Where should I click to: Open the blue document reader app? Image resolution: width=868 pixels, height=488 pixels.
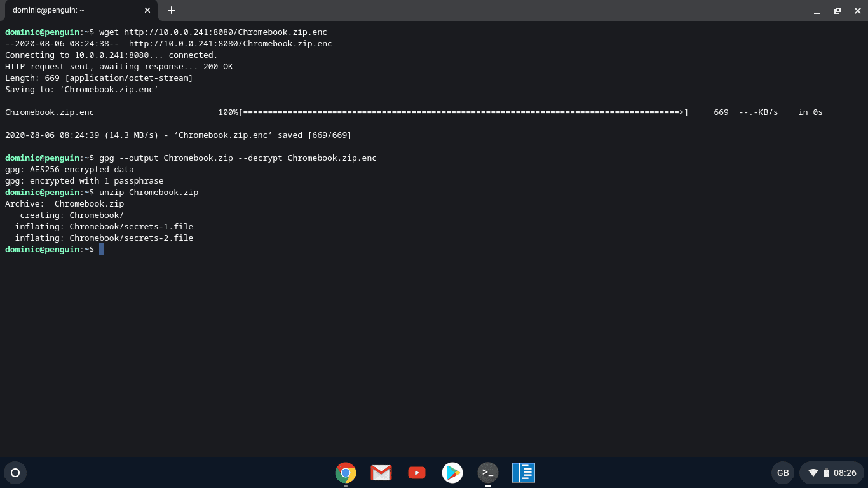523,473
